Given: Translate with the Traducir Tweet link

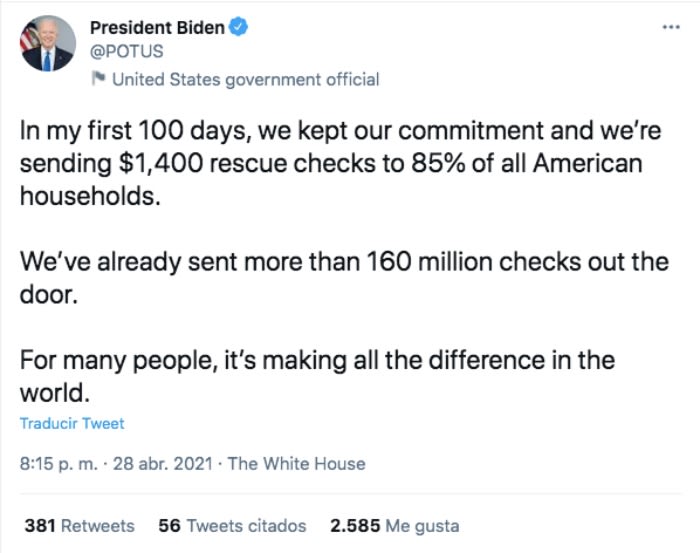Looking at the screenshot, I should click(72, 423).
